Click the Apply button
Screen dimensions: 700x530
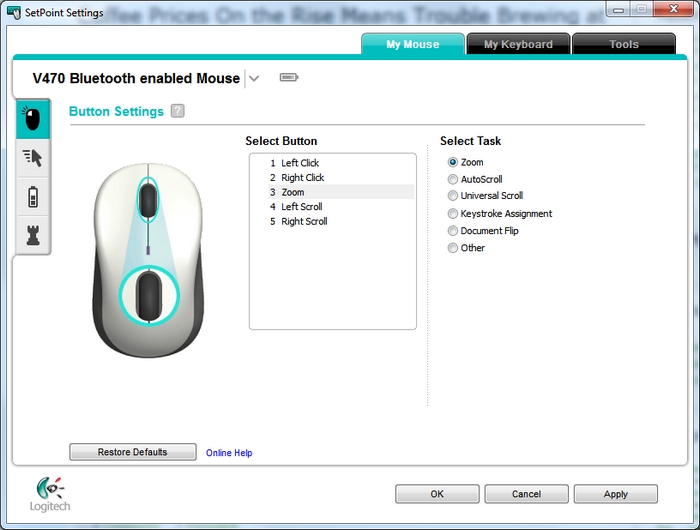pos(616,494)
